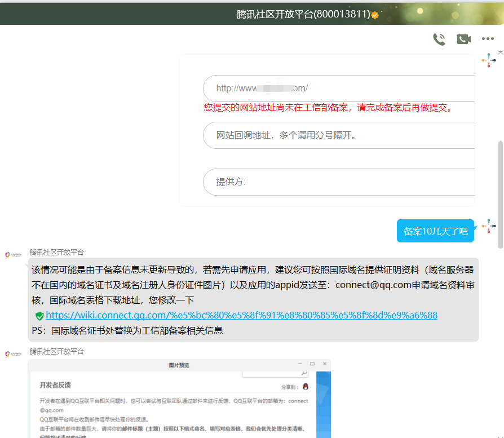Screen dimensions: 504x438
Task: Click the green shield icon before the wiki link
Action: [39, 316]
